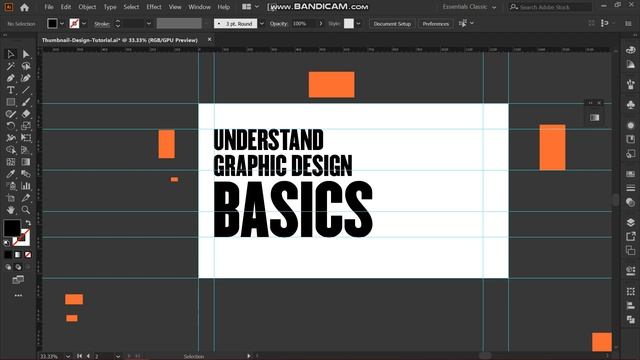The image size is (640, 360).
Task: Expand stroke weight dropdown
Action: tap(149, 24)
